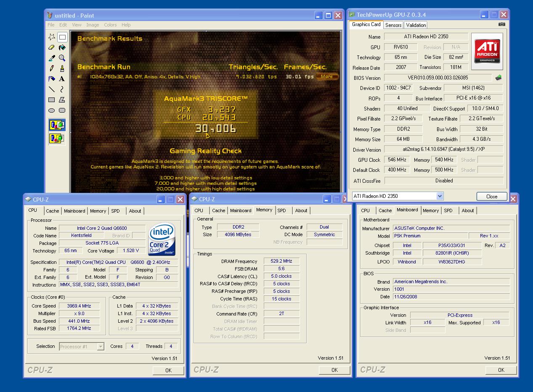533x392 pixels.
Task: Click the DRAM Frequency 529.2 MHz field
Action: 281,261
